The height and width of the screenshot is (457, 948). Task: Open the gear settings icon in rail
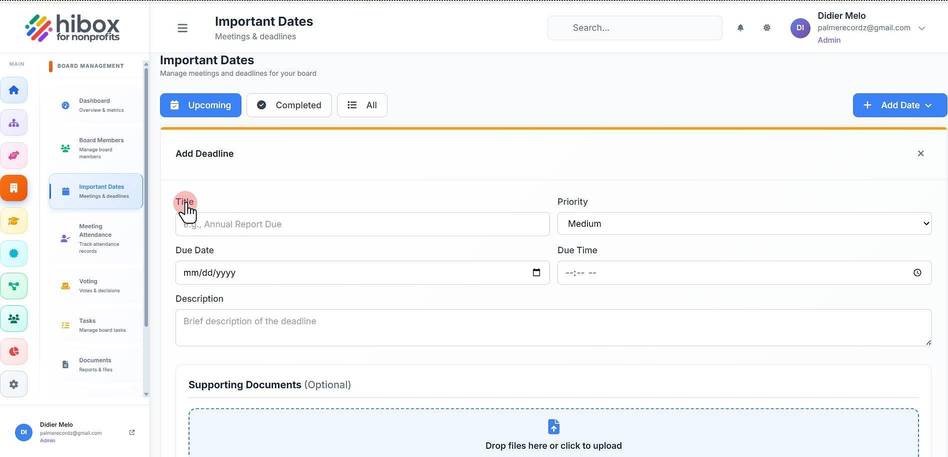click(14, 384)
